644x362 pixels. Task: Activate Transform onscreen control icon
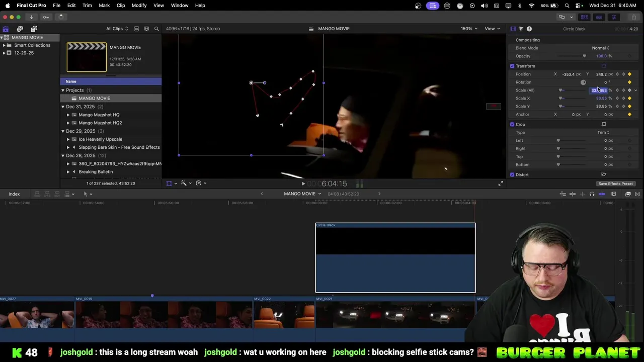[604, 66]
